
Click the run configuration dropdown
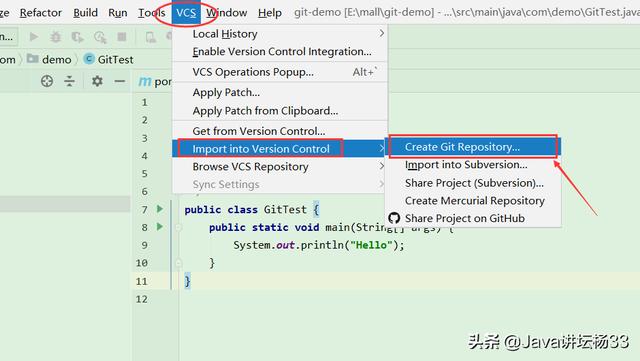(8, 37)
